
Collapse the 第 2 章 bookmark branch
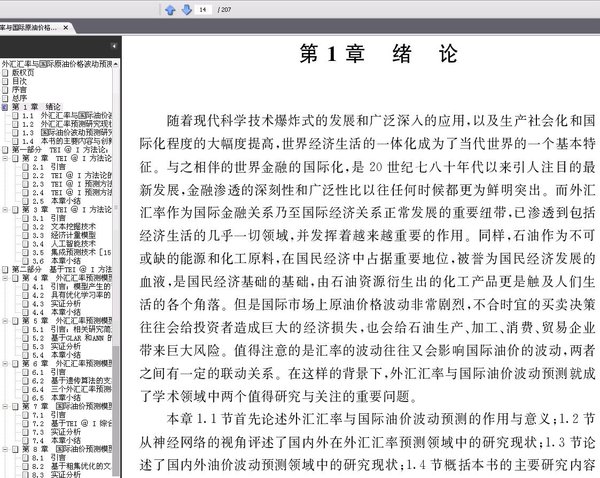pos(5,158)
